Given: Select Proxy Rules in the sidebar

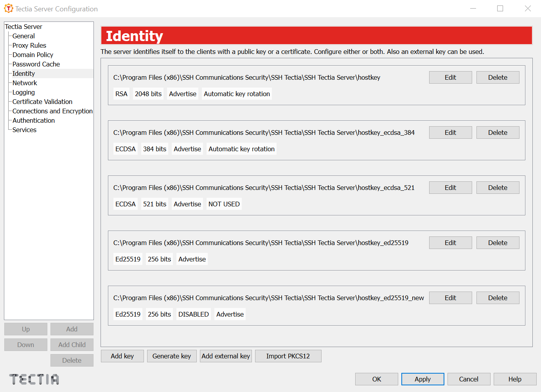Looking at the screenshot, I should point(29,45).
